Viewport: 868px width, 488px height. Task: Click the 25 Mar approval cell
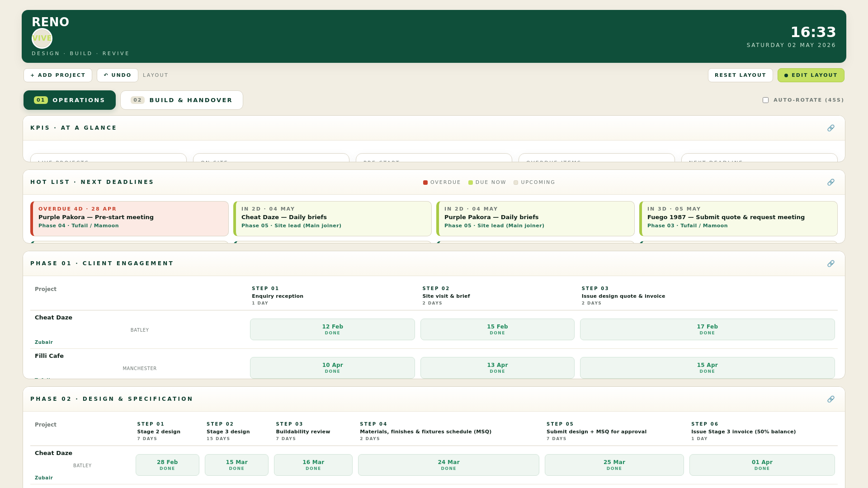[x=614, y=465]
